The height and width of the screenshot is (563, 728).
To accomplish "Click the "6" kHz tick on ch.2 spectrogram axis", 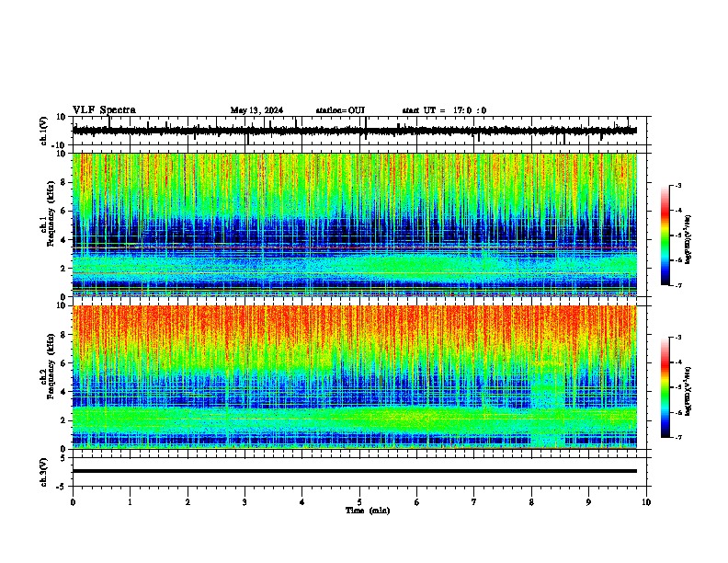I will [x=63, y=363].
